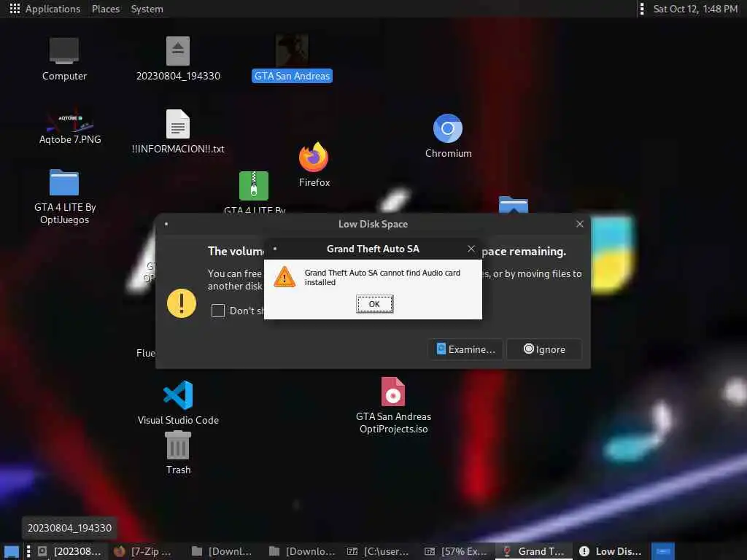Open the Applications menu

[x=53, y=9]
